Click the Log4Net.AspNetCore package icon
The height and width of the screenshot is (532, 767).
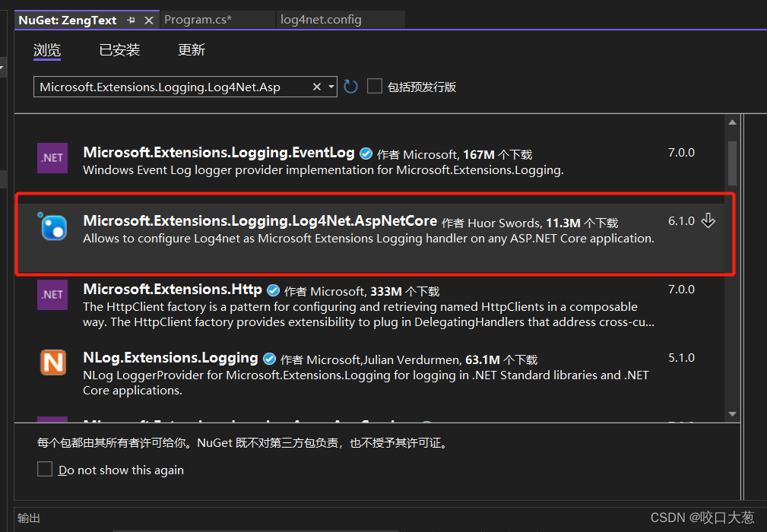52,227
